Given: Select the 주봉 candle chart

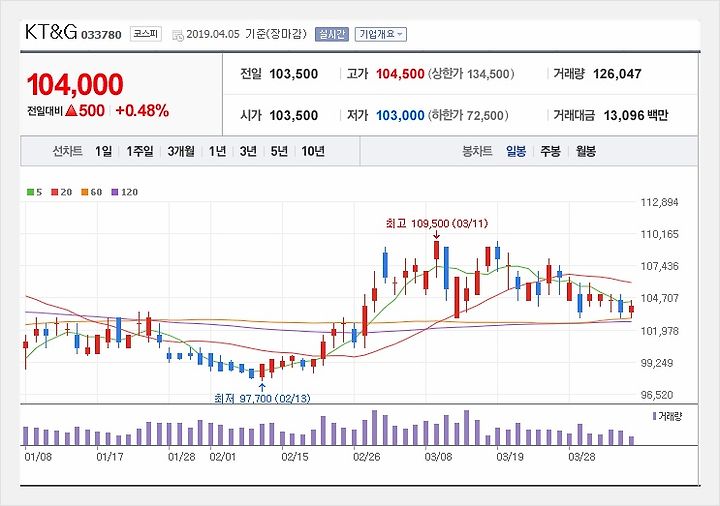Looking at the screenshot, I should click(x=550, y=151).
